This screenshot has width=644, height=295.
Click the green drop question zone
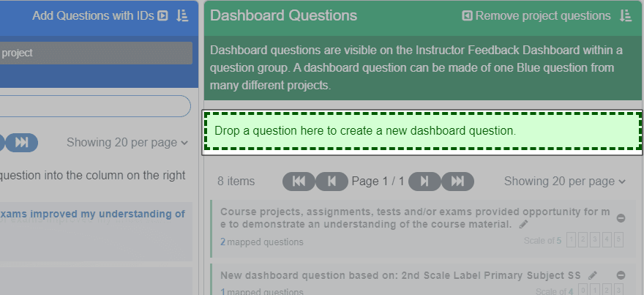tap(423, 131)
